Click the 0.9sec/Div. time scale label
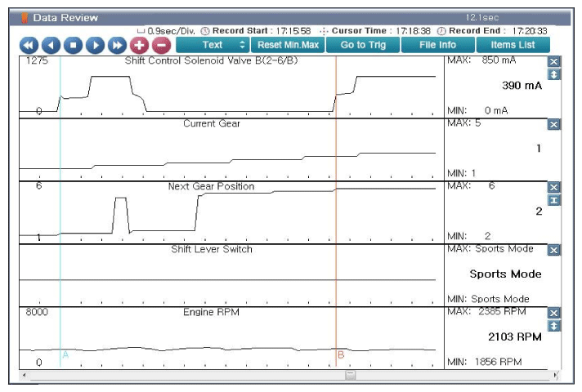Screen dimensions: 582x392 [171, 31]
